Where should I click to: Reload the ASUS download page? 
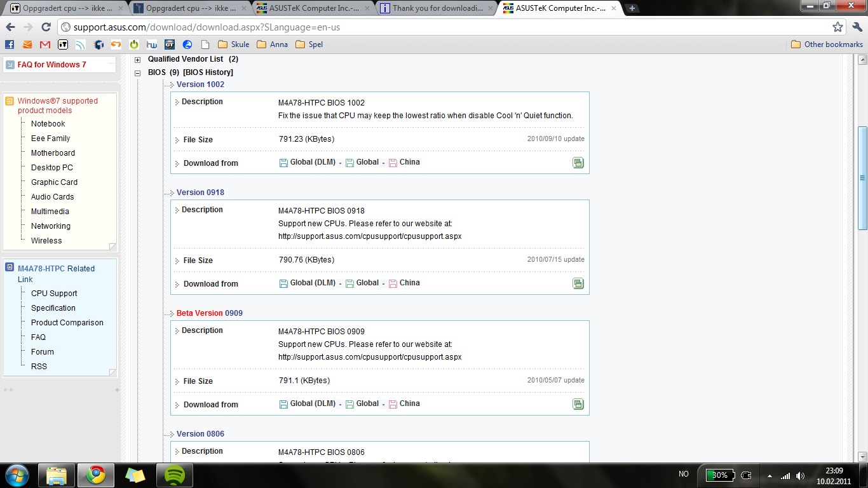point(46,27)
